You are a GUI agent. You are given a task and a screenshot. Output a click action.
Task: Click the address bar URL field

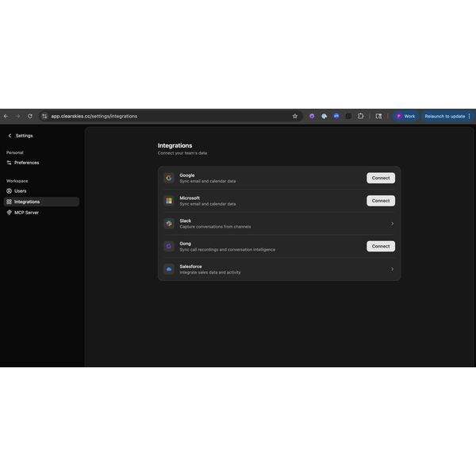(159, 116)
